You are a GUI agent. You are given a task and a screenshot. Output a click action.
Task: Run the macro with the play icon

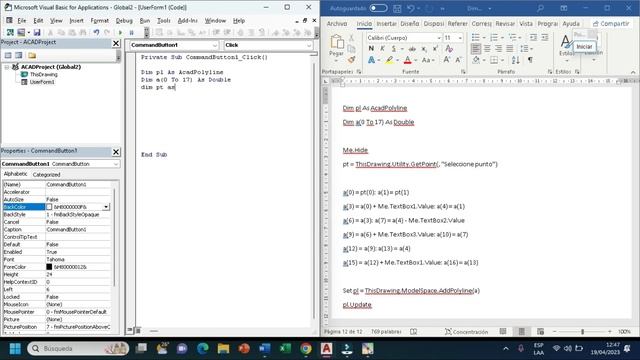[120, 32]
